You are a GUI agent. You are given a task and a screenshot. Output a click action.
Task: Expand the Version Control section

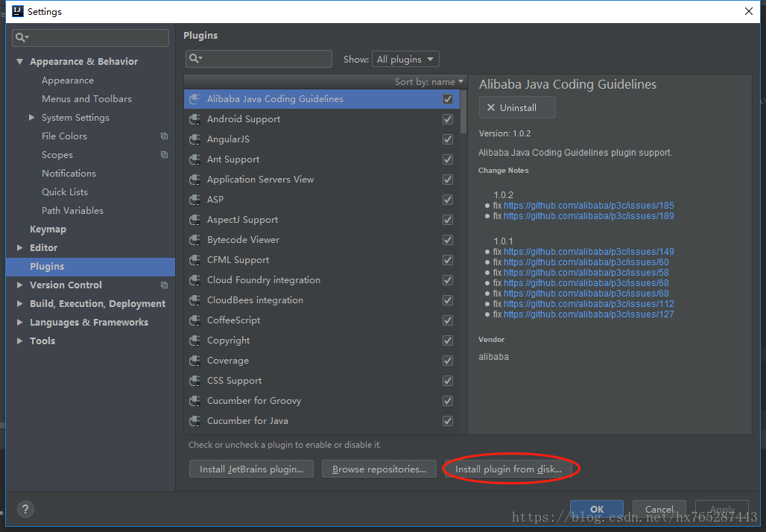click(x=19, y=285)
